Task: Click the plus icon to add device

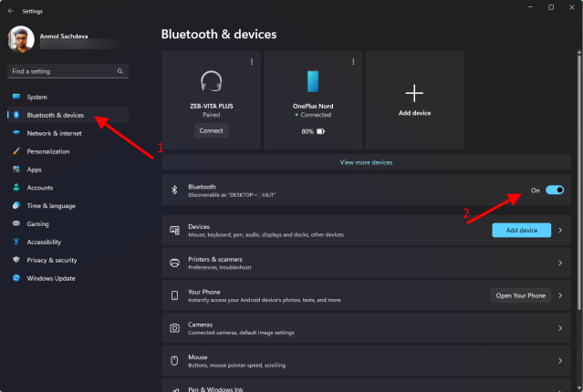Action: [414, 92]
